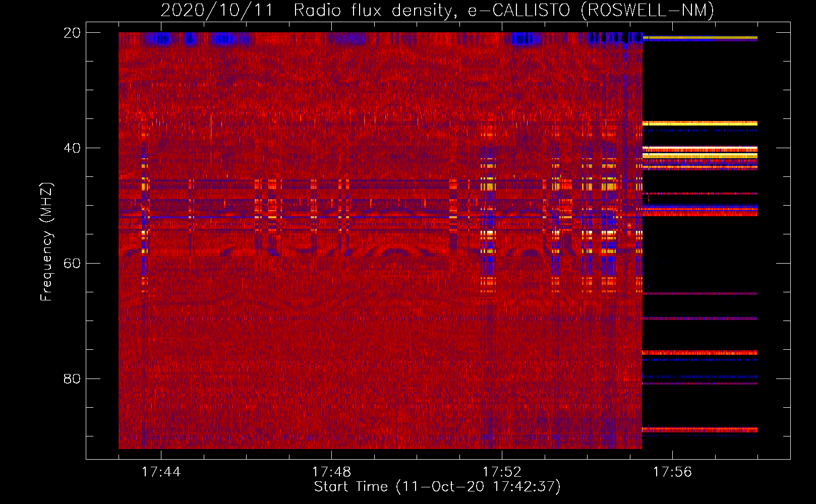Click the 17:56 time axis label
The height and width of the screenshot is (504, 816).
[672, 472]
